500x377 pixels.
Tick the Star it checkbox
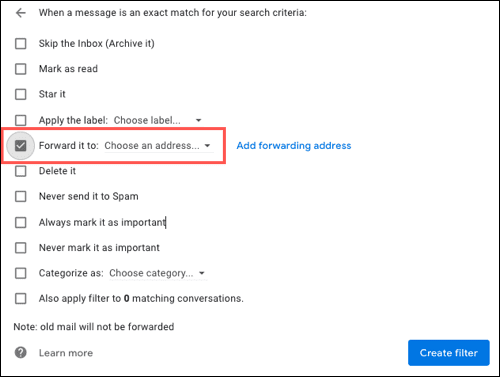tap(21, 94)
